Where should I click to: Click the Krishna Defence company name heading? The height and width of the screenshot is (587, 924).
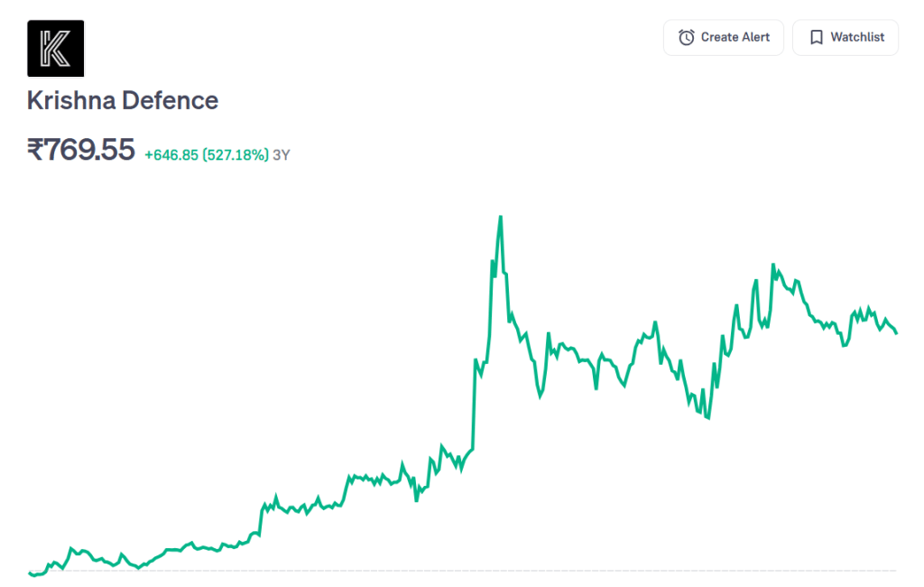[123, 100]
